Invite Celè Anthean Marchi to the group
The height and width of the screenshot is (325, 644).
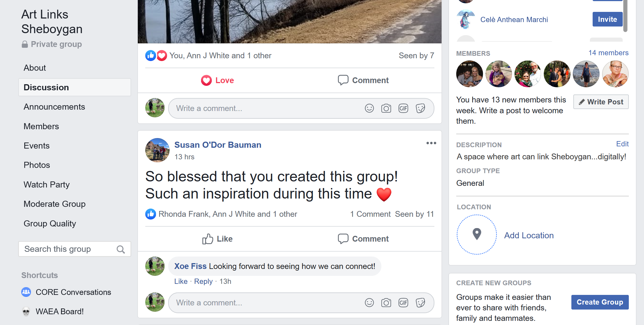[x=607, y=19]
